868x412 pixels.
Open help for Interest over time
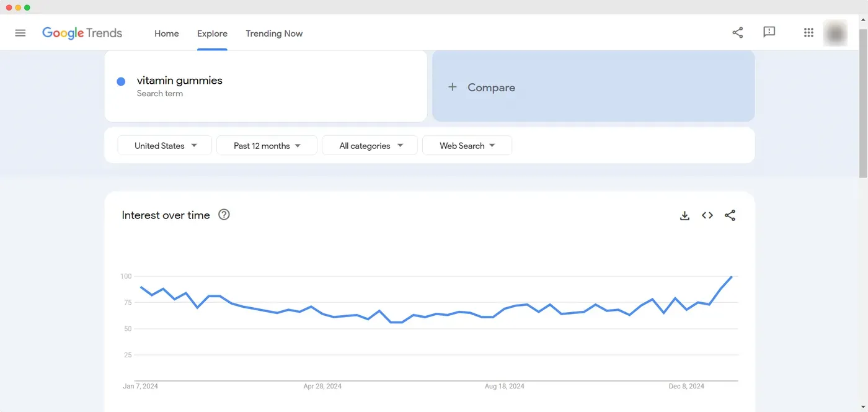pyautogui.click(x=224, y=215)
